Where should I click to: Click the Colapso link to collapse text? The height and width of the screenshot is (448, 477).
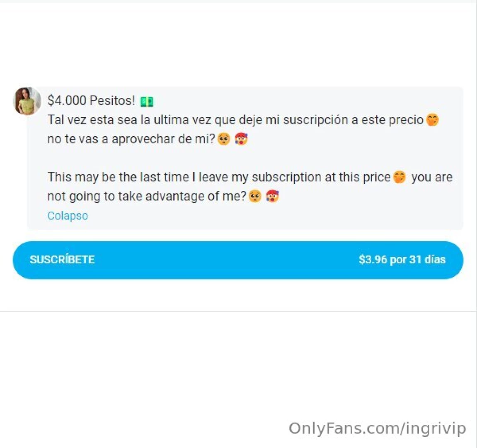click(x=68, y=216)
